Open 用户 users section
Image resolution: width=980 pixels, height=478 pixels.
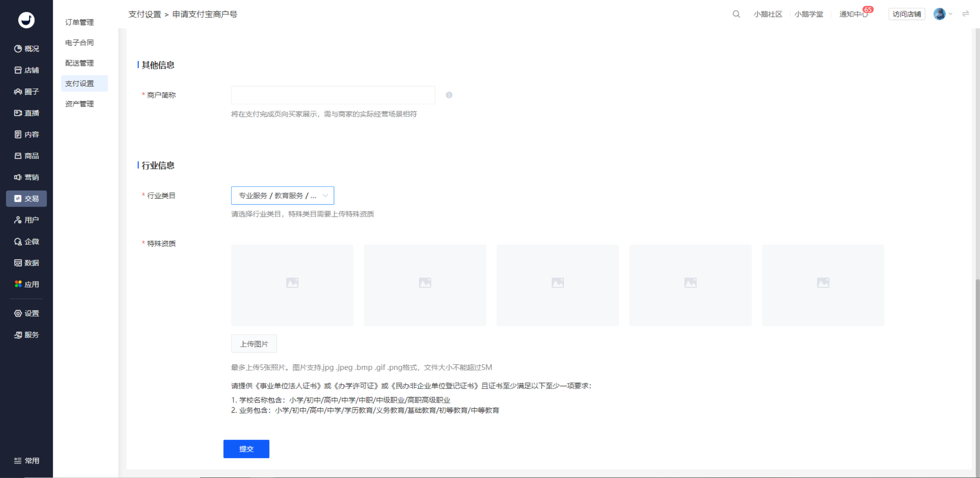[26, 220]
